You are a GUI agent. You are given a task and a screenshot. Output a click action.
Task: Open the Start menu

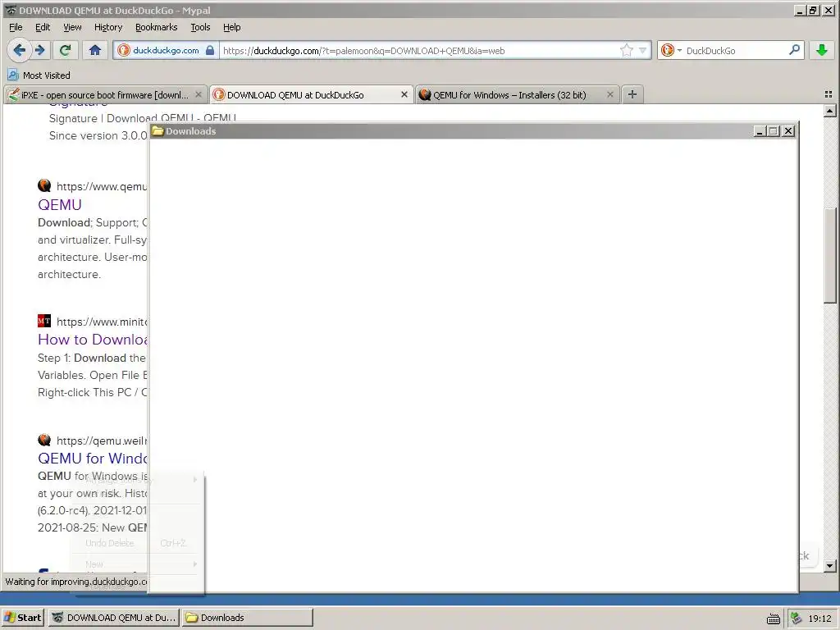22,618
